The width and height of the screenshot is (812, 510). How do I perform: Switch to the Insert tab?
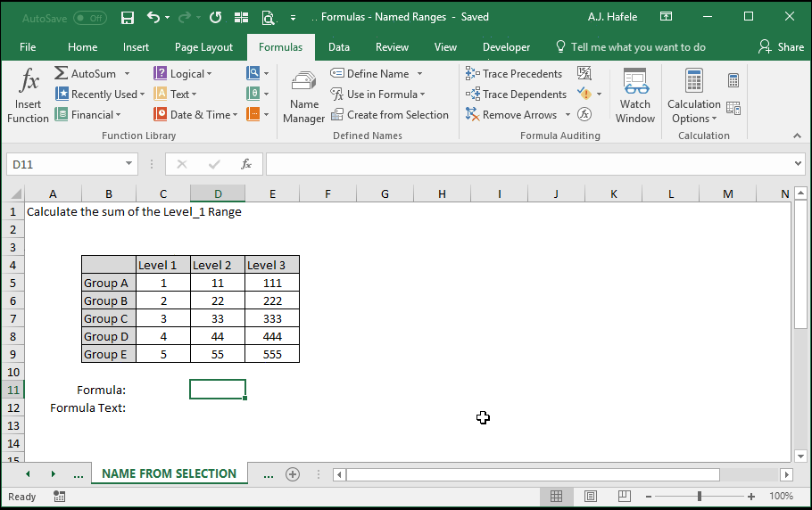(x=136, y=47)
